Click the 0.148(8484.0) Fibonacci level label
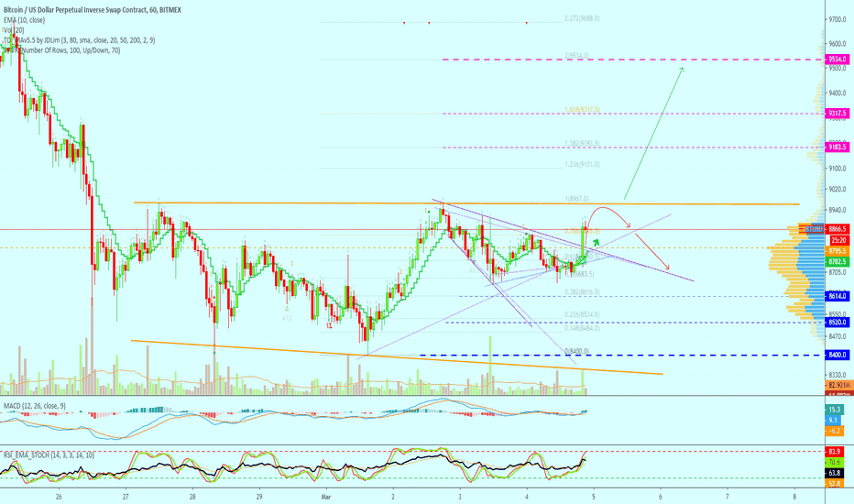 582,328
